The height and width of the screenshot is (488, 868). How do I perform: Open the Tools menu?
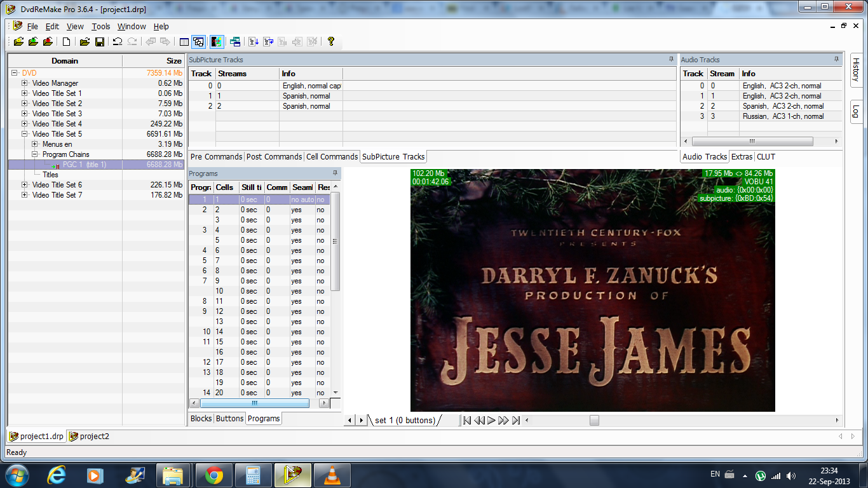(x=100, y=27)
